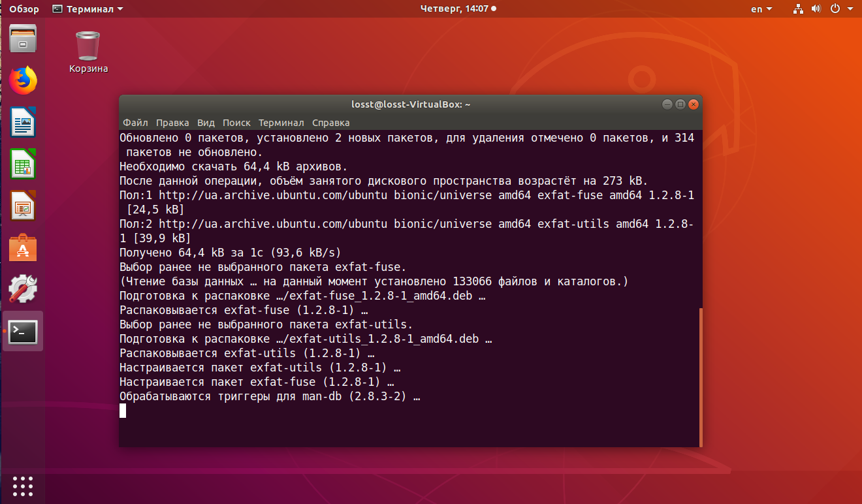Open the power icon in the top bar
The image size is (862, 504).
click(x=835, y=9)
